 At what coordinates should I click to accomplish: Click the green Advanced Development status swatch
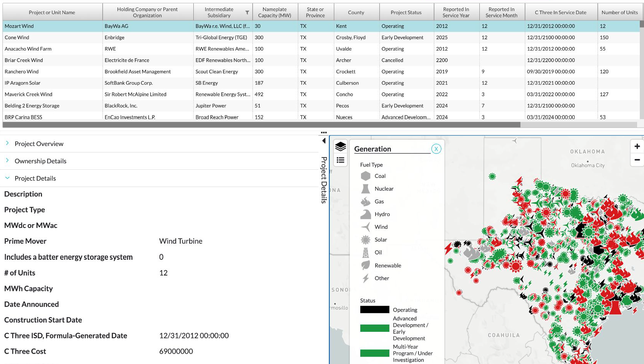pos(375,328)
